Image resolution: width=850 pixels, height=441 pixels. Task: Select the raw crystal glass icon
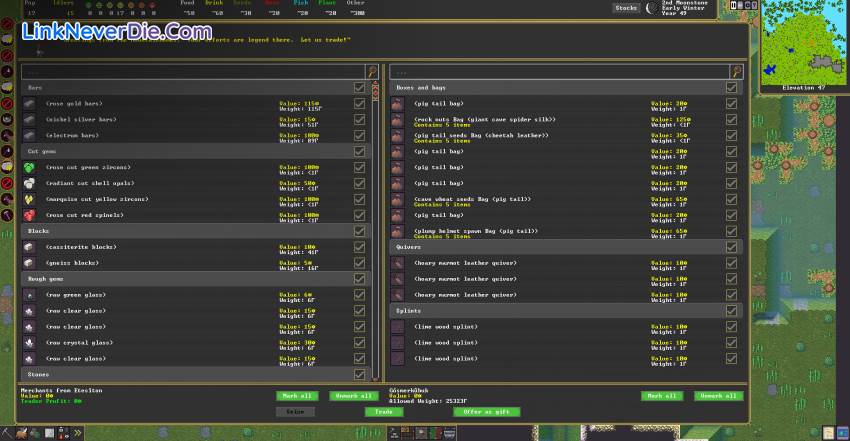tap(30, 342)
